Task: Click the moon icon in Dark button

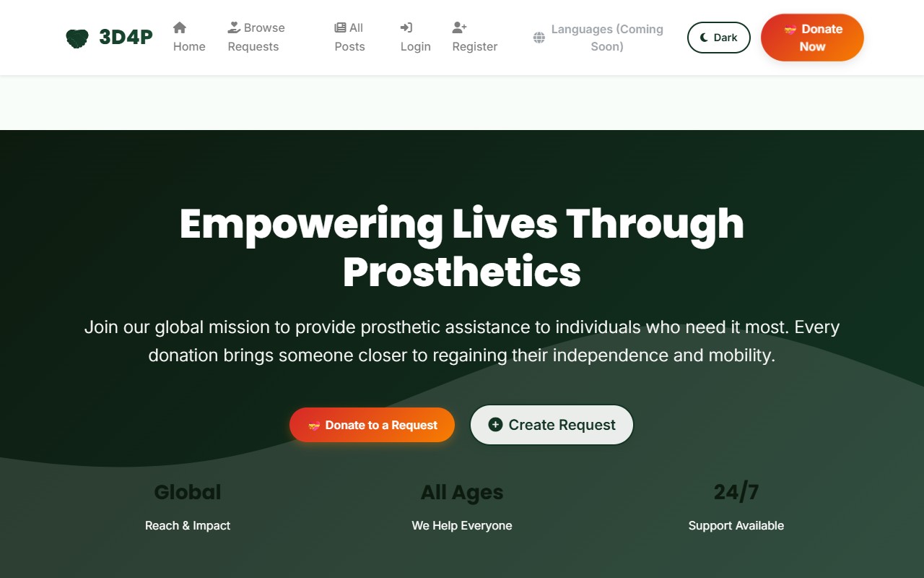Action: 705,38
